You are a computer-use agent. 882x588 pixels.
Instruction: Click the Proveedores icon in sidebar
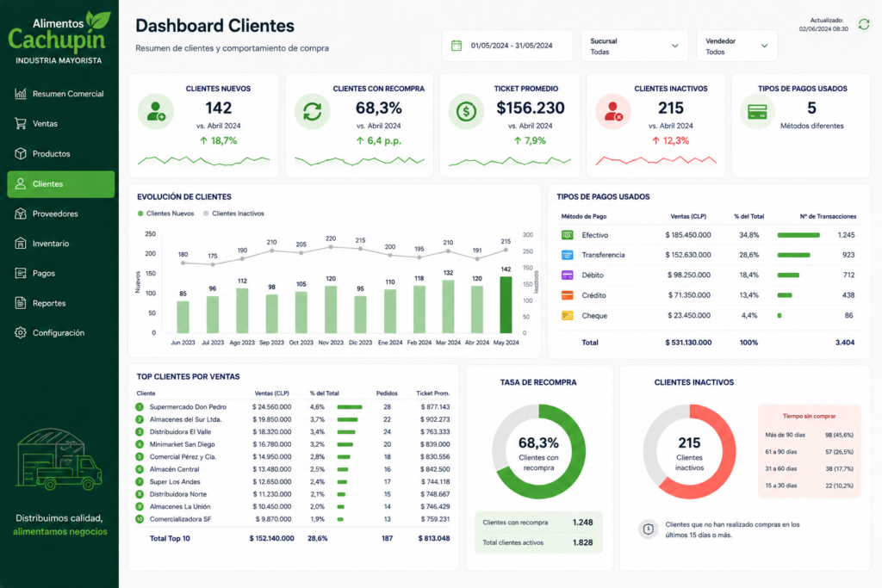click(x=21, y=214)
